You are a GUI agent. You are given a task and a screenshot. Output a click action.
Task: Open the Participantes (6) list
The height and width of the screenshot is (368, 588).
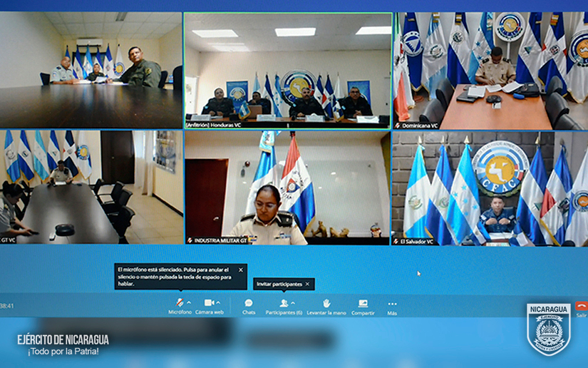283,303
